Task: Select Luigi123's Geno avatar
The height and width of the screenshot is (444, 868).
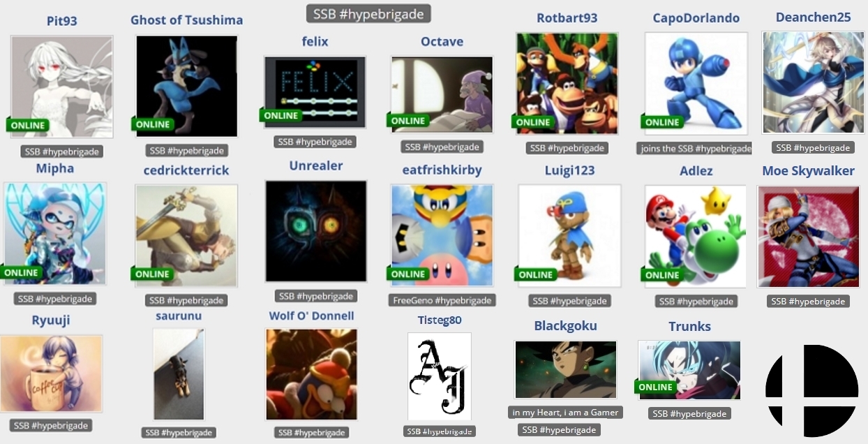Action: pyautogui.click(x=569, y=235)
